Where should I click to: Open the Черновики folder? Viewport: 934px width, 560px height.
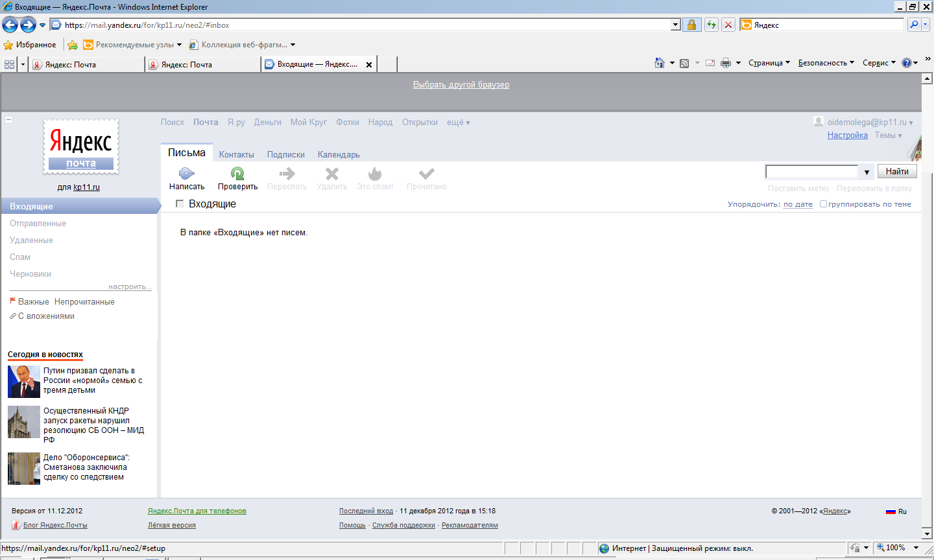coord(30,274)
